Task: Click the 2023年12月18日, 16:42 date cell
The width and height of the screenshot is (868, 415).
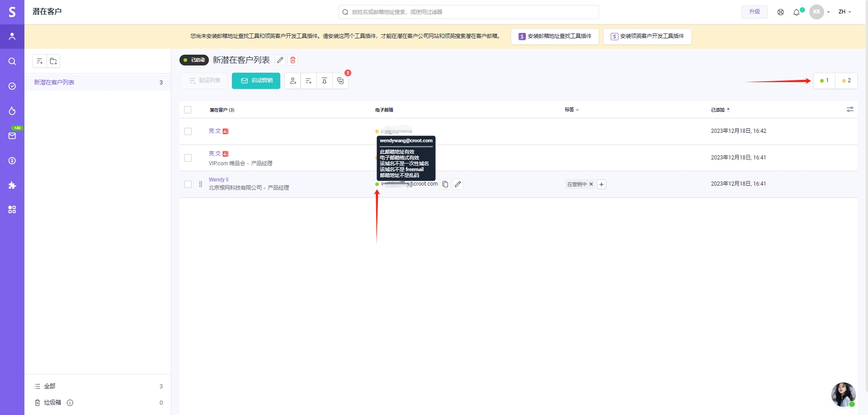Action: click(738, 131)
